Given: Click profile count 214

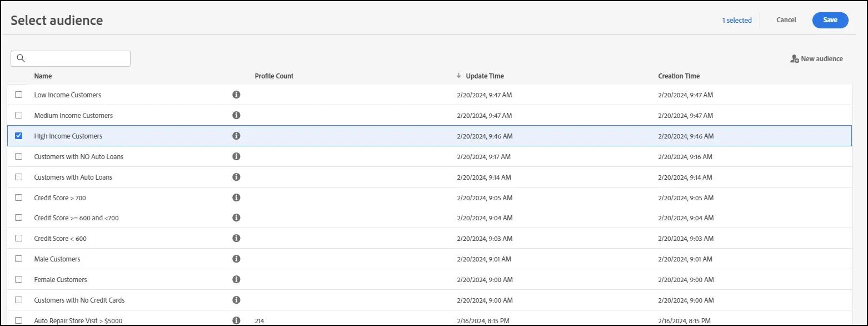Looking at the screenshot, I should (260, 321).
